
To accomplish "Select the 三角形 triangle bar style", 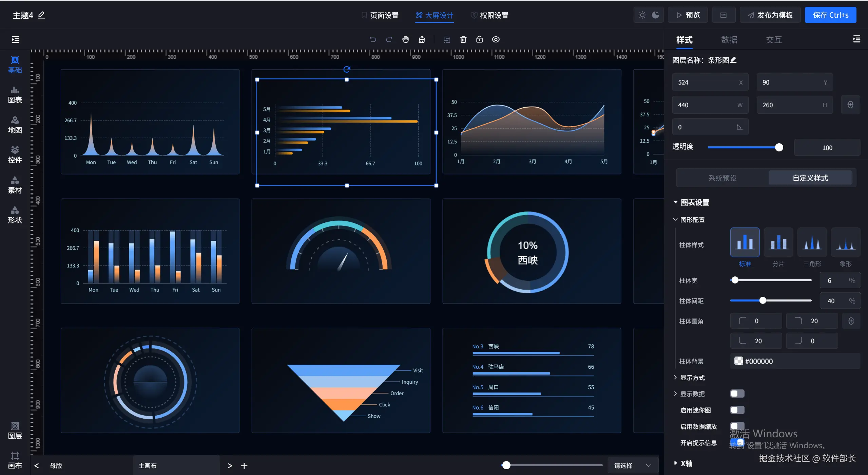I will 812,242.
